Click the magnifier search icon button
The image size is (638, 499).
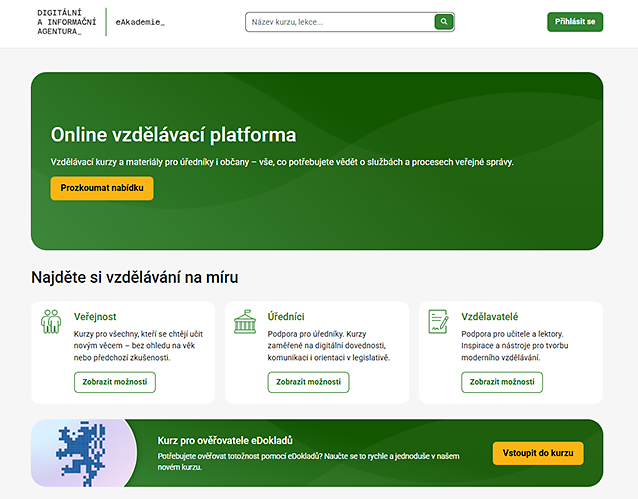tap(443, 21)
